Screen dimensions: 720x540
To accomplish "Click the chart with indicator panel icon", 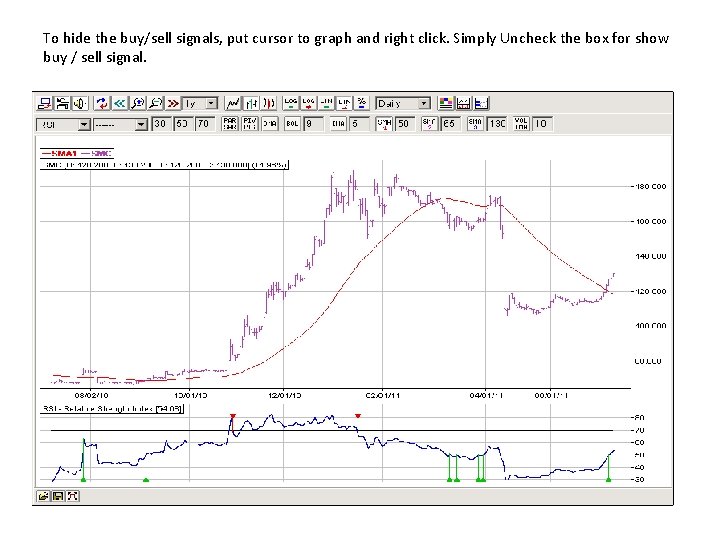I will pyautogui.click(x=463, y=103).
